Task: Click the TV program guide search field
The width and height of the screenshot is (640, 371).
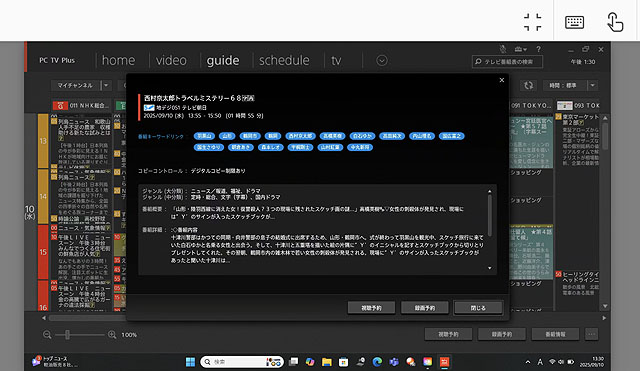Action: 507,62
